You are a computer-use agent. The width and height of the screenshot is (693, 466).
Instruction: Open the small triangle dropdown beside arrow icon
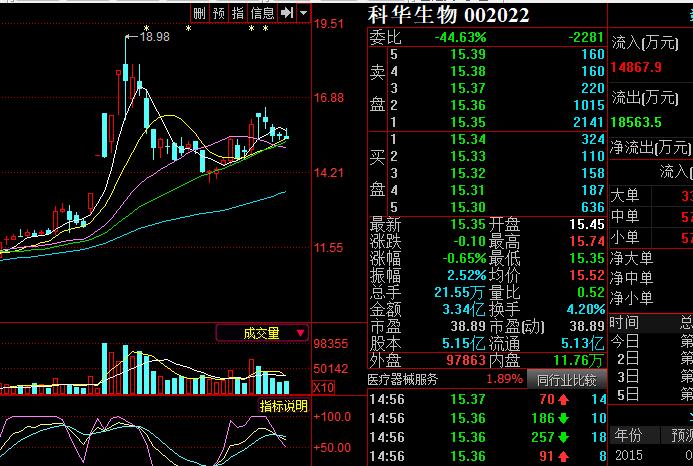pos(303,13)
